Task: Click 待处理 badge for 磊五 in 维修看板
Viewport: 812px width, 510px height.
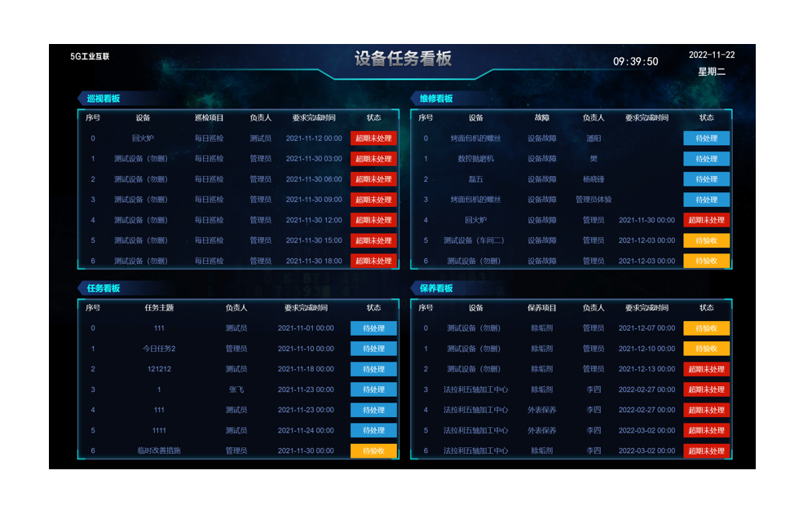Action: point(706,179)
